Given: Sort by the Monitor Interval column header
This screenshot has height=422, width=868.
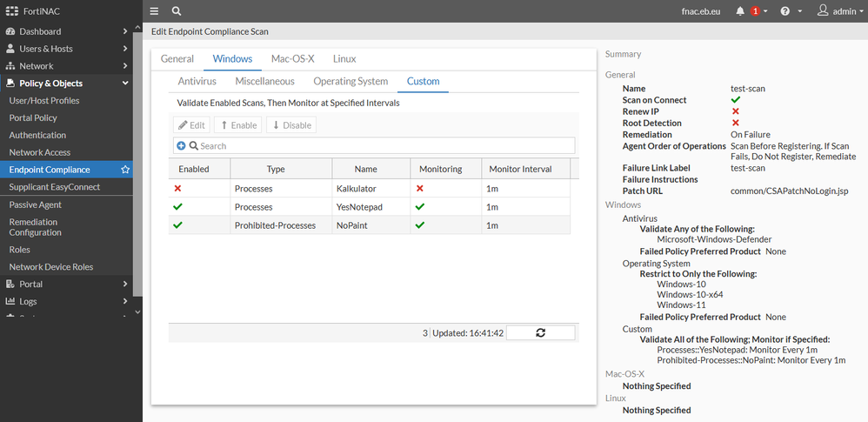Looking at the screenshot, I should (x=520, y=169).
